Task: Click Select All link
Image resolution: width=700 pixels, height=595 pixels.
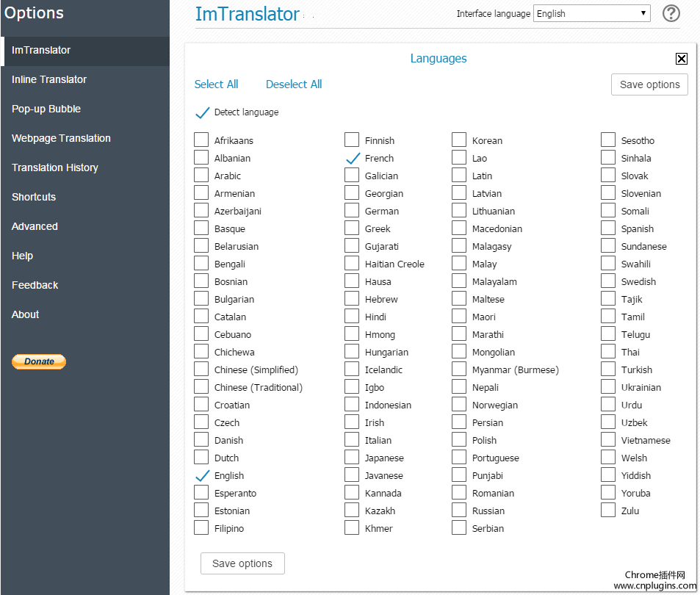Action: (217, 84)
